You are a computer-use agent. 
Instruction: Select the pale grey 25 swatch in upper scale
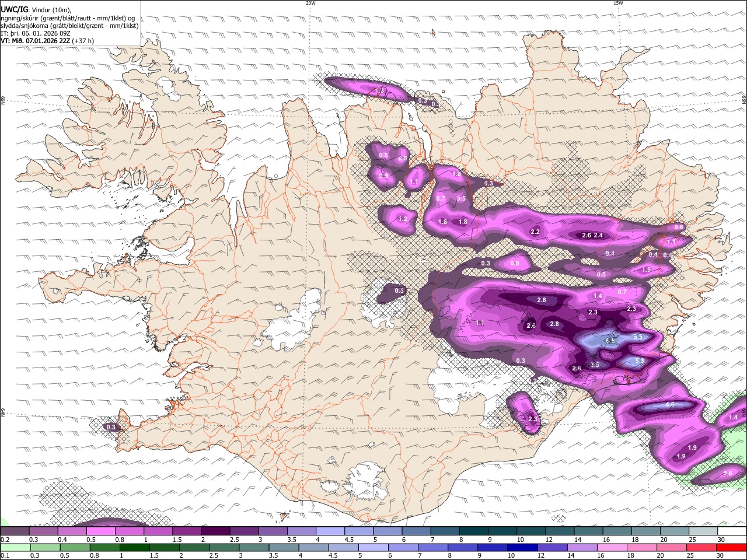(702, 531)
